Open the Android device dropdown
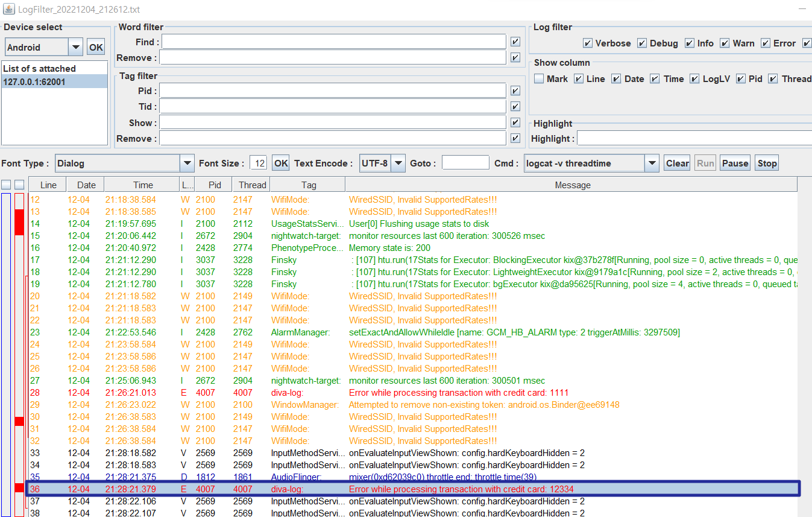 [x=75, y=47]
